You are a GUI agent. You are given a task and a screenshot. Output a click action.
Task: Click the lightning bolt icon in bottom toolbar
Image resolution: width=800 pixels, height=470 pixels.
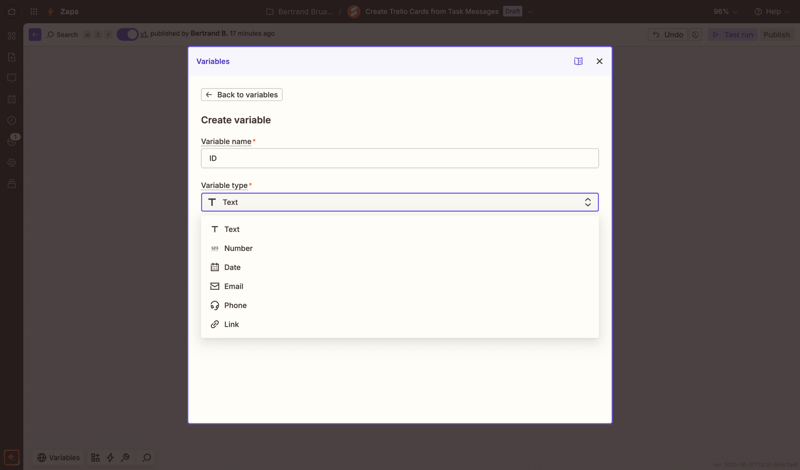pos(110,457)
